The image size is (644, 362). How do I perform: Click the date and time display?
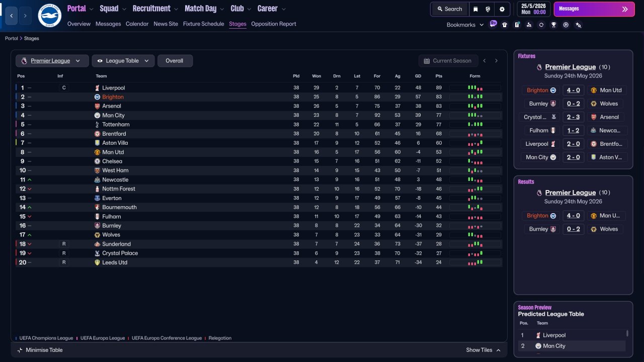coord(533,9)
